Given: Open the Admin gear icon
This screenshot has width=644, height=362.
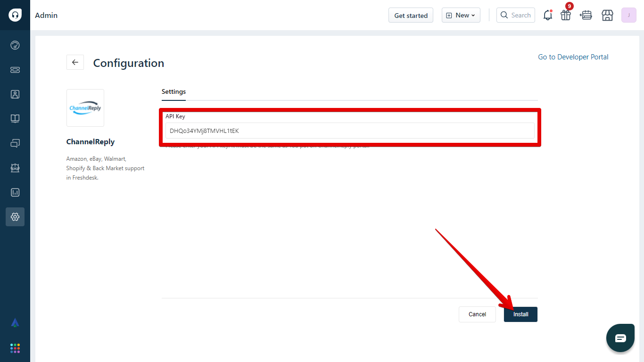Looking at the screenshot, I should pos(15,217).
